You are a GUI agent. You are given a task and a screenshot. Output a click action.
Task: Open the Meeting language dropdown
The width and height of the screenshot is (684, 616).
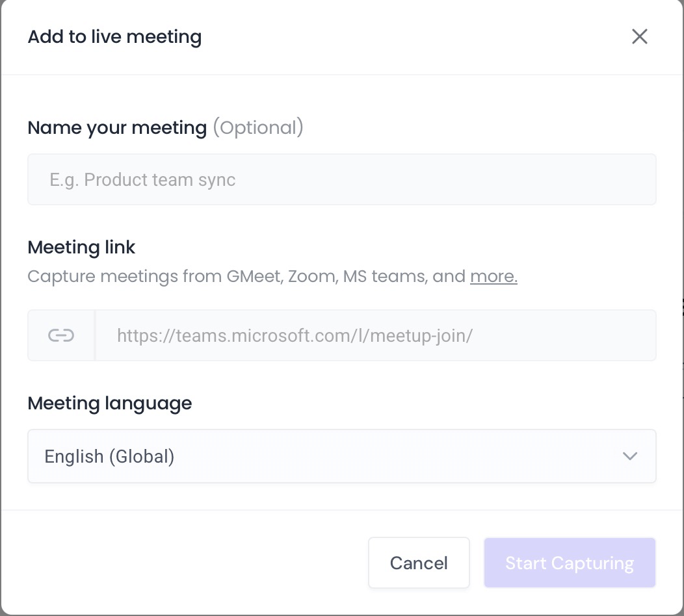341,456
